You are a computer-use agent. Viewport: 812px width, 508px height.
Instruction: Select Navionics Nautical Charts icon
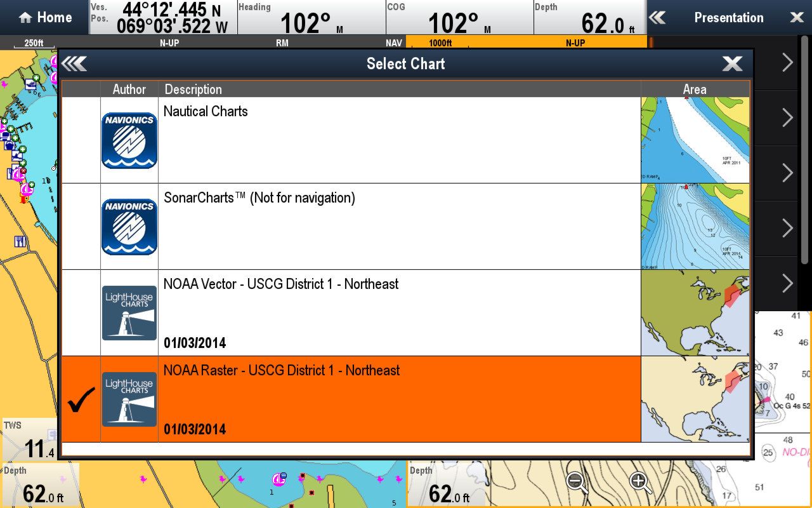[129, 140]
